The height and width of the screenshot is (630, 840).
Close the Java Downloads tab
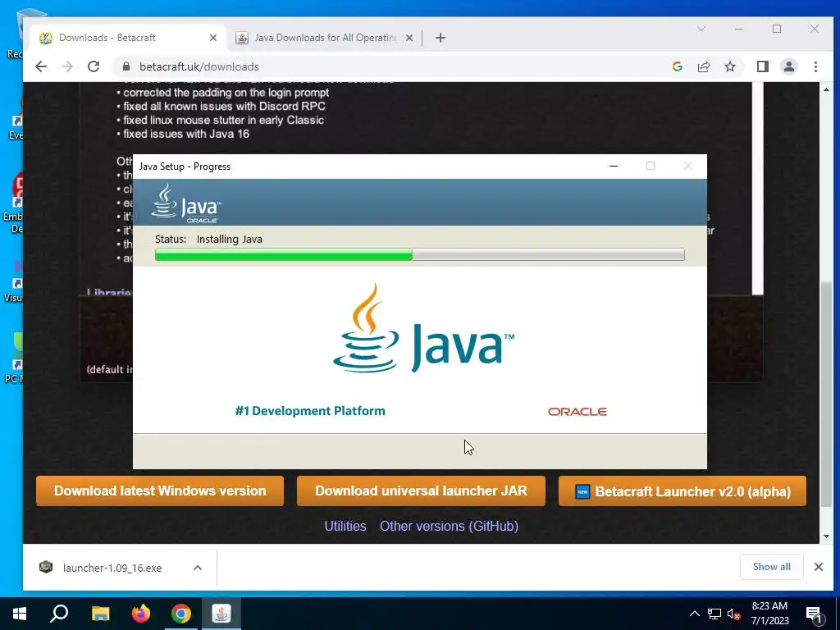(409, 38)
